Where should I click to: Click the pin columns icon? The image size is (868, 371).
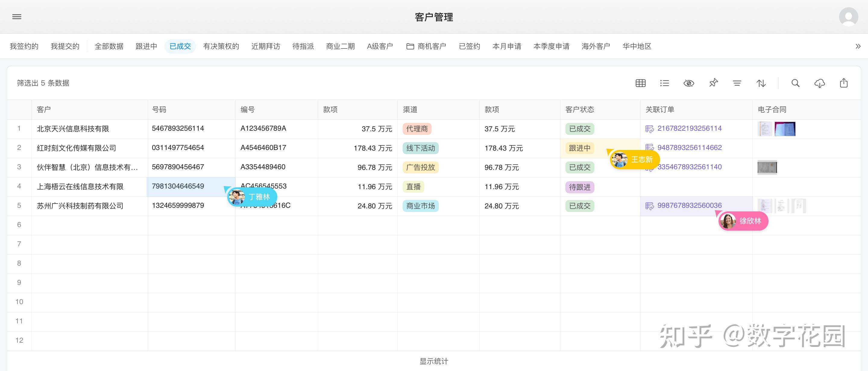point(713,83)
